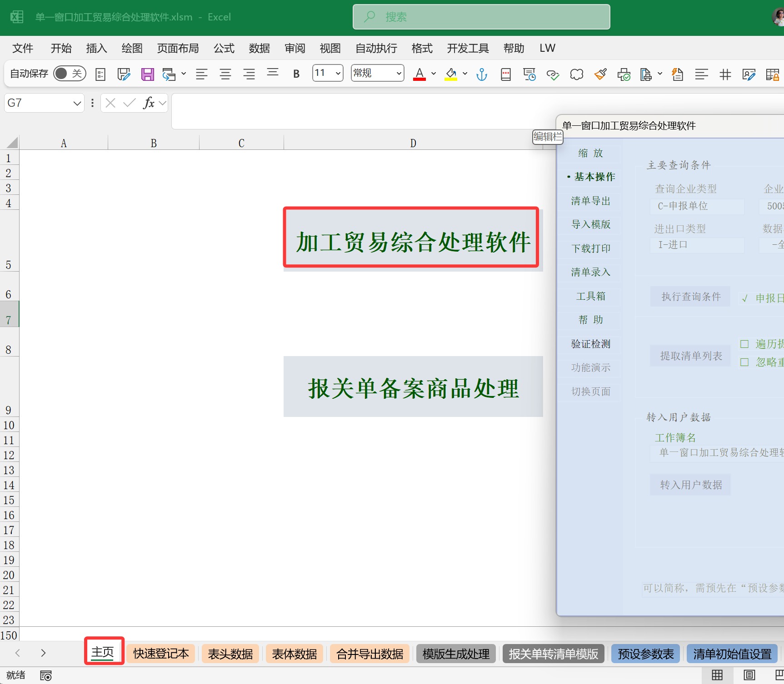Align text right in toolbar
The height and width of the screenshot is (684, 784).
(x=249, y=74)
